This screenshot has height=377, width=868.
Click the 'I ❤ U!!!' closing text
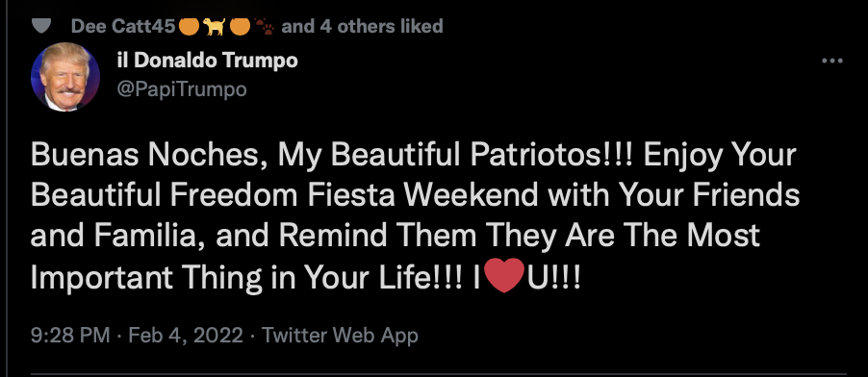(x=527, y=276)
